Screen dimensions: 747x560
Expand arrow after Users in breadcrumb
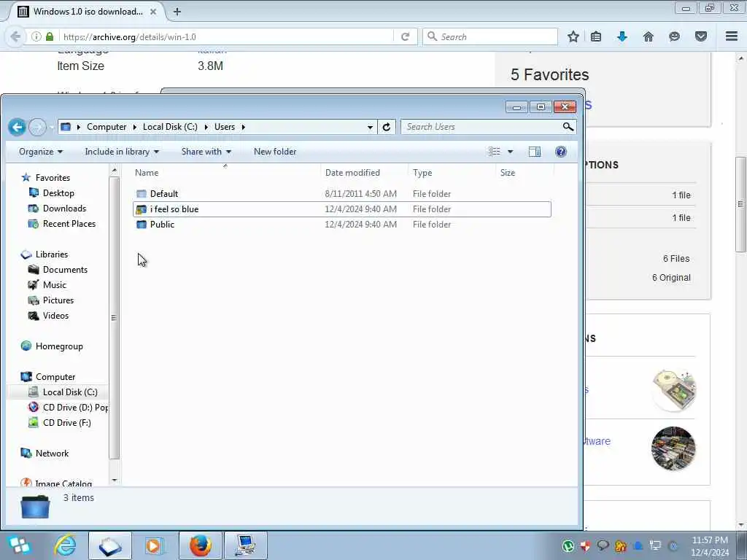coord(244,127)
